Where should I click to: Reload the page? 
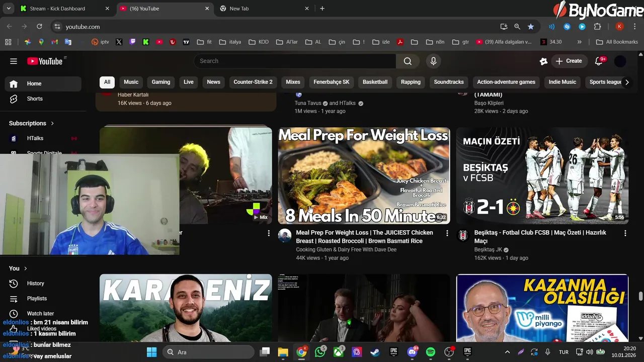39,27
